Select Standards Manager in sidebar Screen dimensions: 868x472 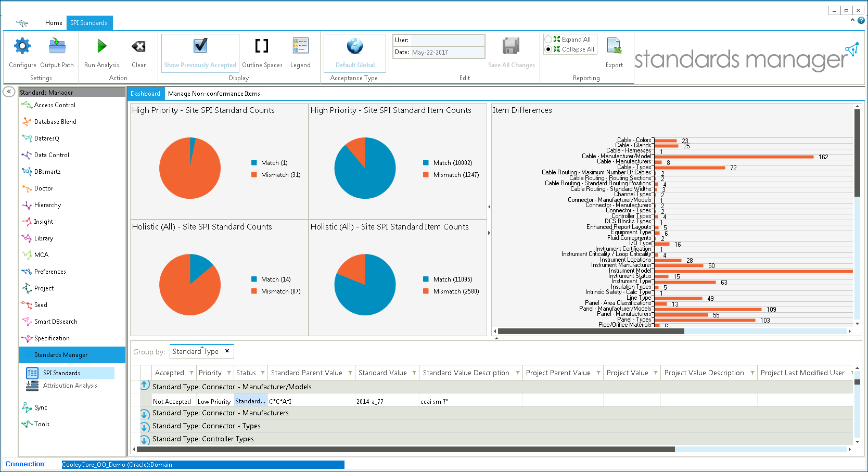point(72,355)
